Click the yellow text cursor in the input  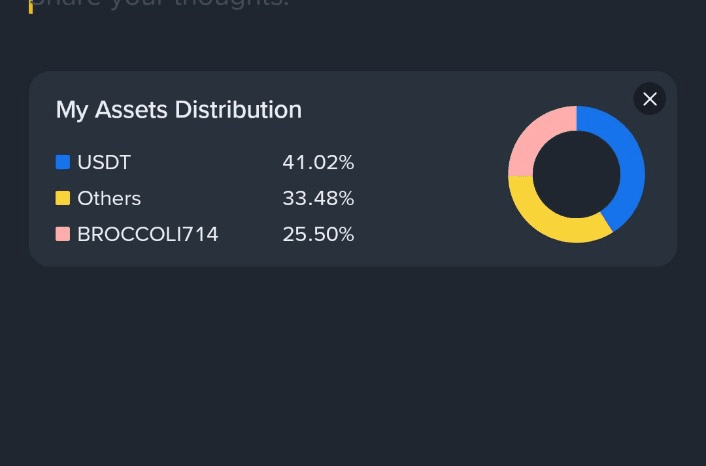click(31, 6)
